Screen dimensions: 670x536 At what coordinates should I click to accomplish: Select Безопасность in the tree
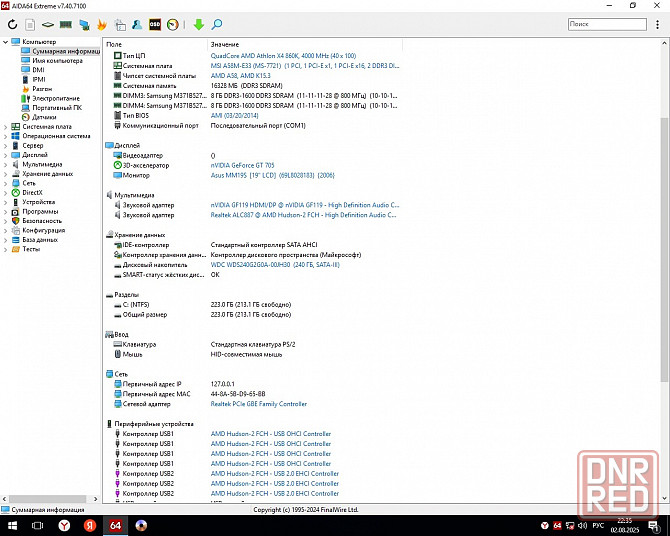point(37,221)
